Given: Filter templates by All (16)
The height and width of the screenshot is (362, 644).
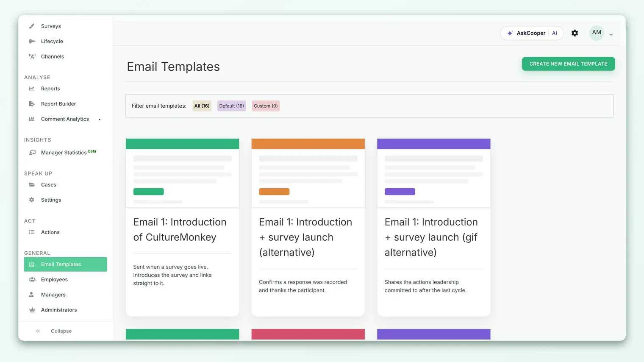Looking at the screenshot, I should tap(202, 106).
